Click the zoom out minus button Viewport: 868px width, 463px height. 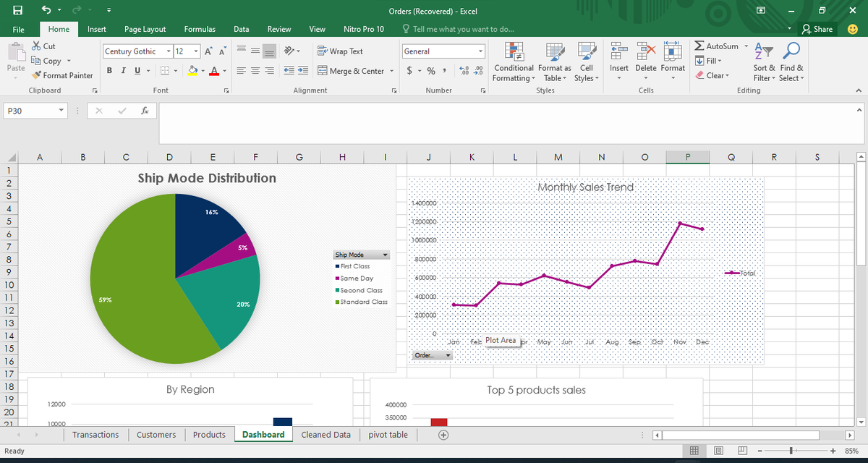pyautogui.click(x=759, y=451)
